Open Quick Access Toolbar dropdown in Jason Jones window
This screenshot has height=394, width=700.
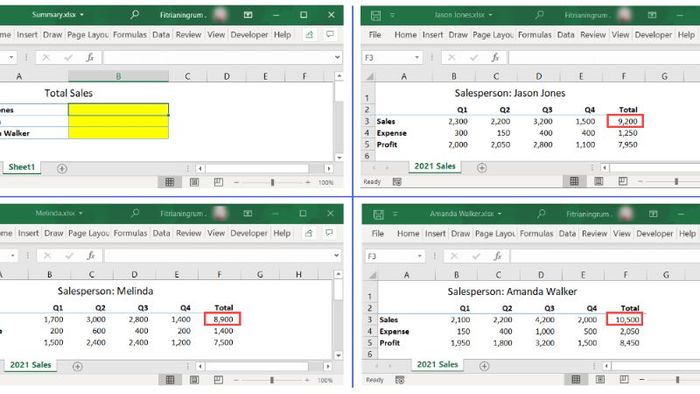pyautogui.click(x=392, y=15)
